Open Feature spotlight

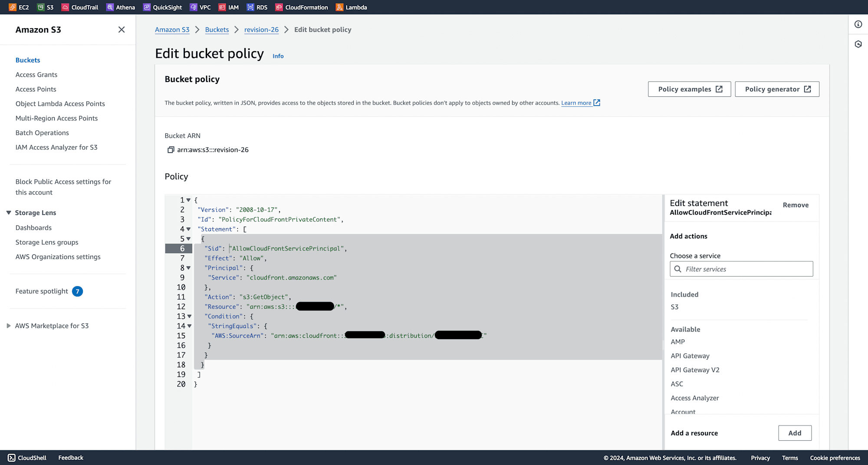[42, 291]
